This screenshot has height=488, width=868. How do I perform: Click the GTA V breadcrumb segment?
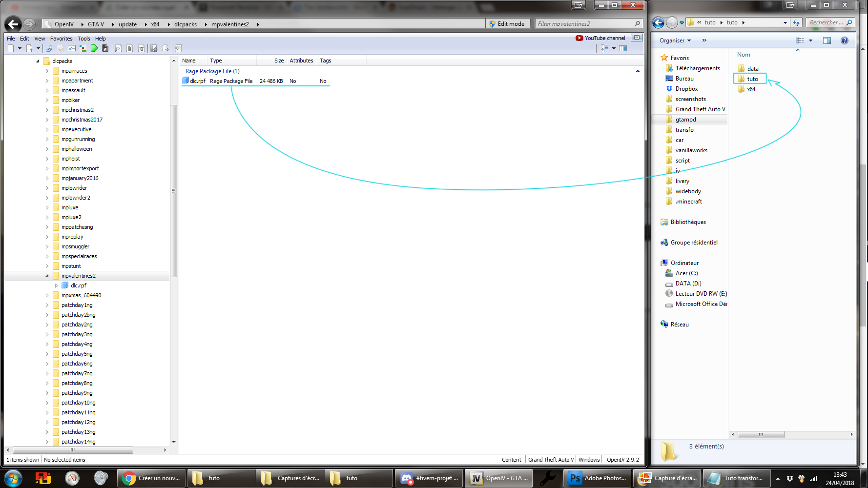tap(96, 24)
